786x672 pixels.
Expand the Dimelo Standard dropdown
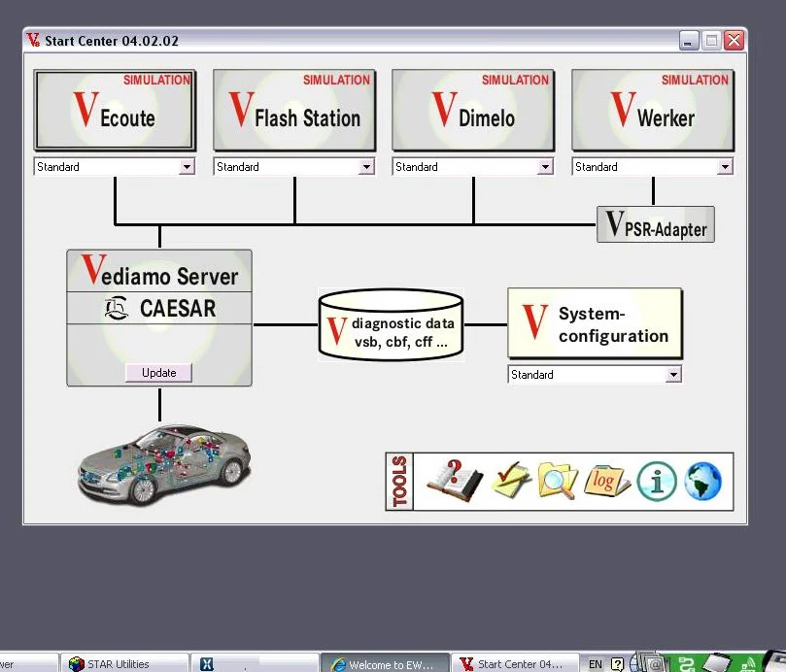tap(545, 166)
